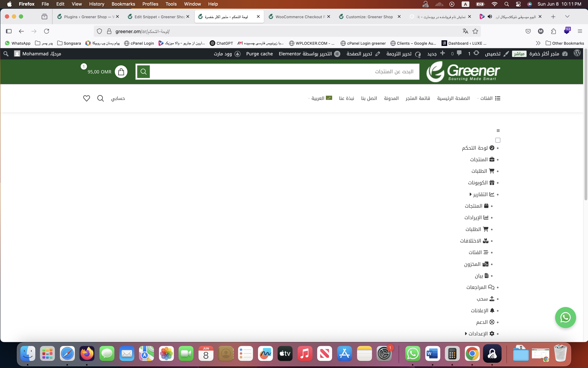
Task: Open the الفئات categories dropdown menu
Action: (488, 98)
